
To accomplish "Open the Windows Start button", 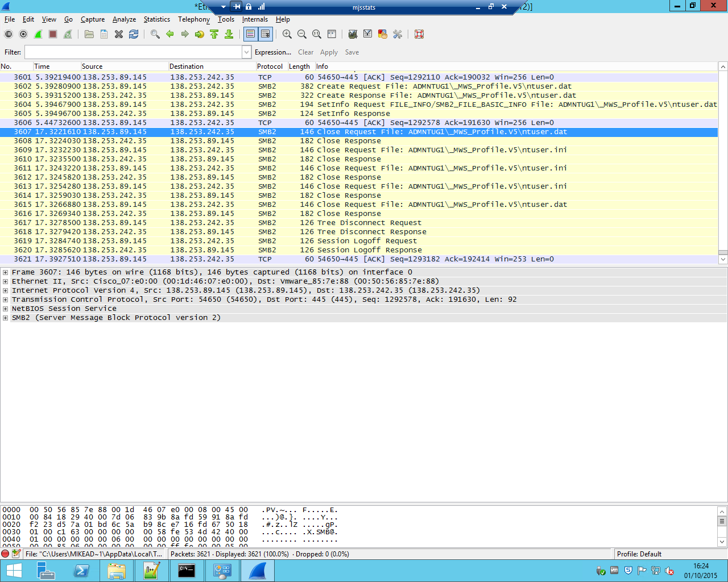I will point(14,571).
